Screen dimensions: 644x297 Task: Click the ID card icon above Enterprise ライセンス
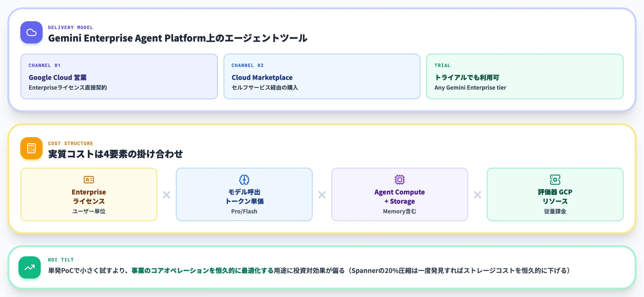tap(89, 180)
